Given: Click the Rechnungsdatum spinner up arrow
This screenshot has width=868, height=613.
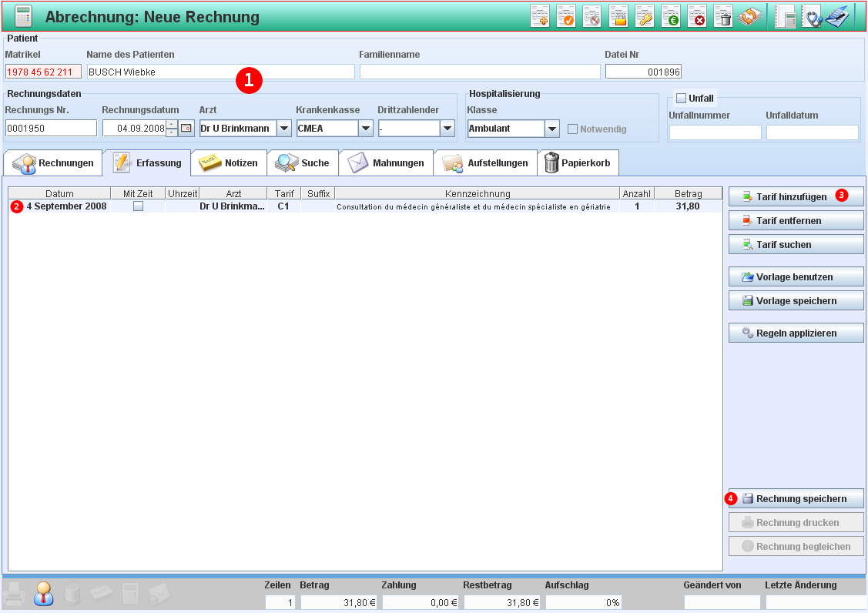Looking at the screenshot, I should (172, 125).
